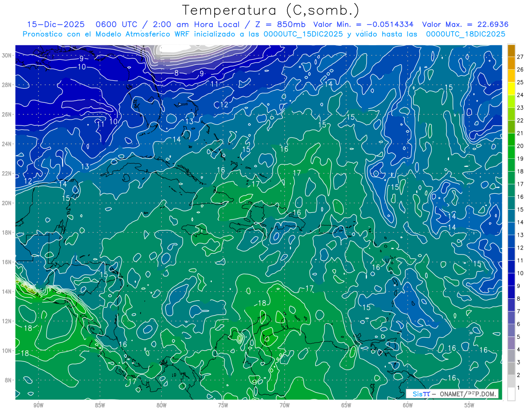532x411 pixels.
Task: Click legend value "1" on color scale
Action: (x=519, y=388)
